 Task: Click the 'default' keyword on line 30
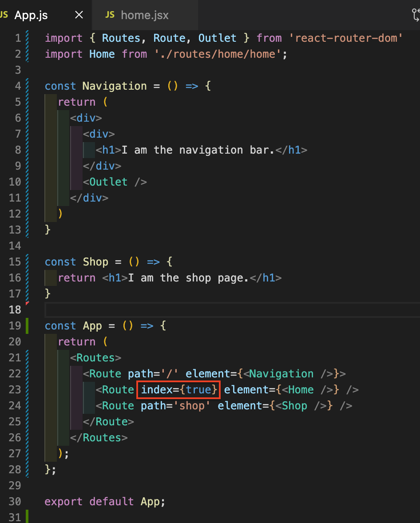[111, 501]
